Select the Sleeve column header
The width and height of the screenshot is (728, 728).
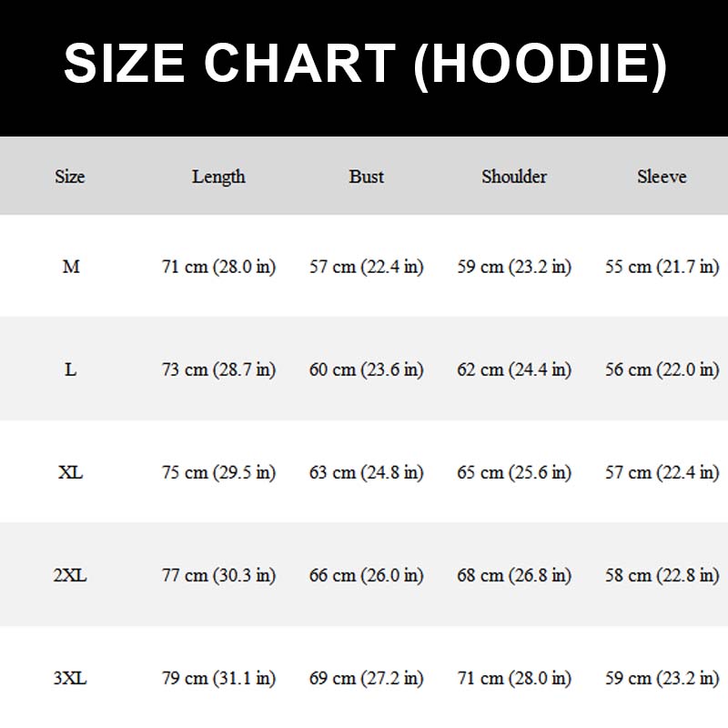662,177
